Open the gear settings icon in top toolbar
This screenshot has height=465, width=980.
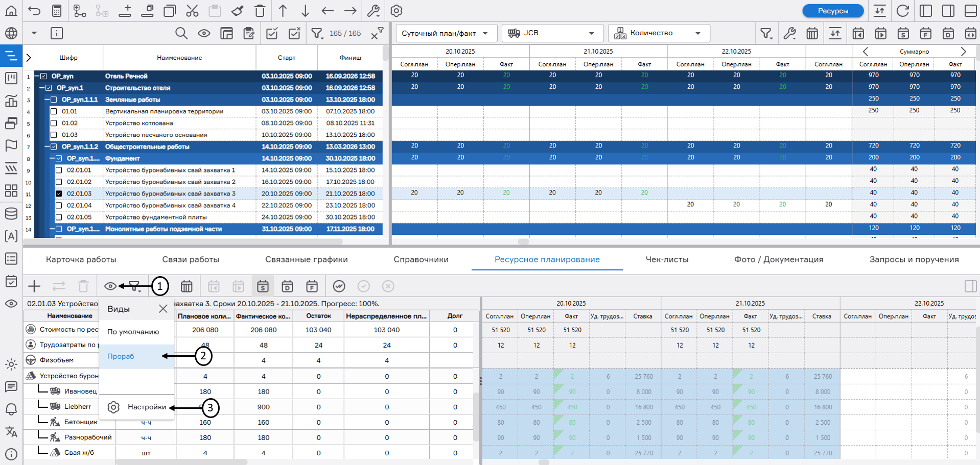(x=396, y=11)
